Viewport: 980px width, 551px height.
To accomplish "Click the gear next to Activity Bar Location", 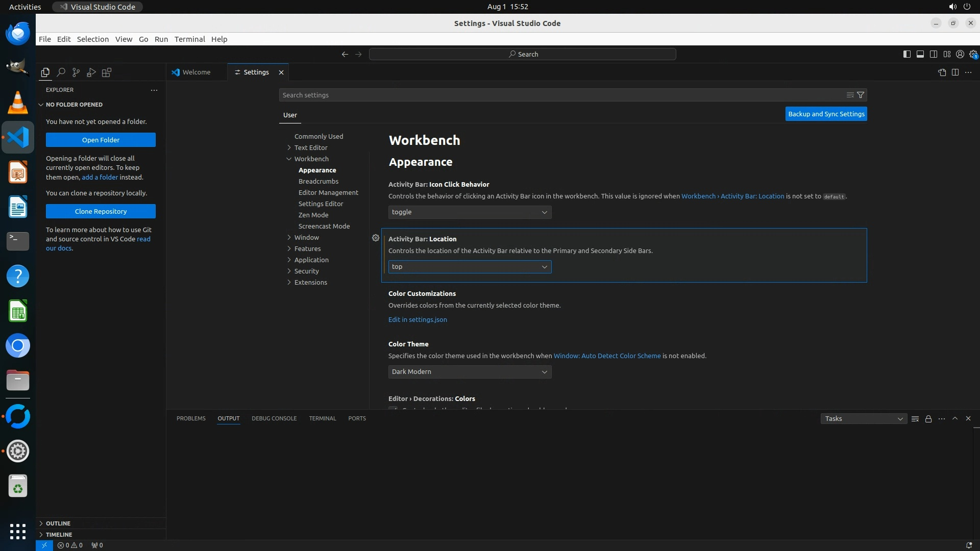I will click(x=376, y=238).
